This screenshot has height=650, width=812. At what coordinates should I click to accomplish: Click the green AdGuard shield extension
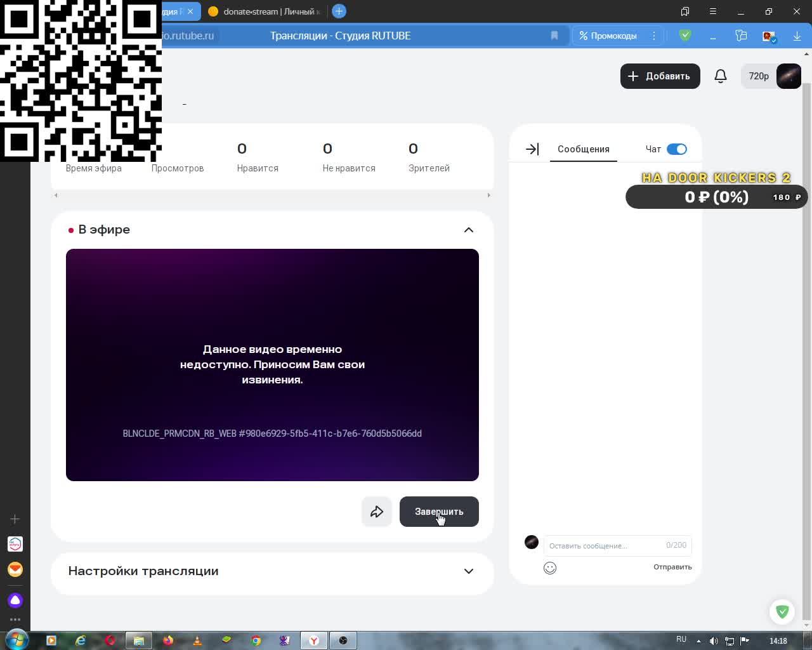[685, 36]
